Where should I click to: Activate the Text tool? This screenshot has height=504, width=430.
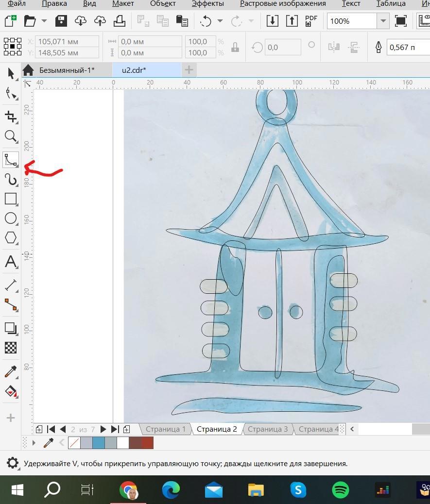click(x=11, y=262)
